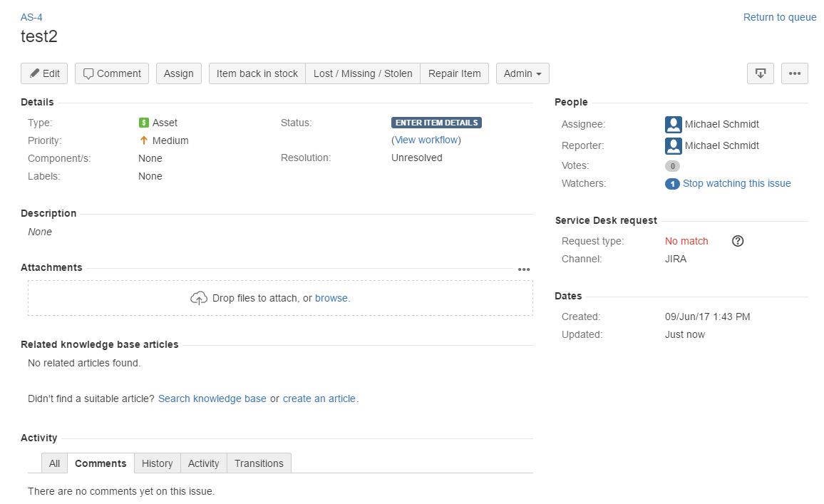Click the export/share icon button
Screen dimensions: 824x504
click(x=761, y=73)
